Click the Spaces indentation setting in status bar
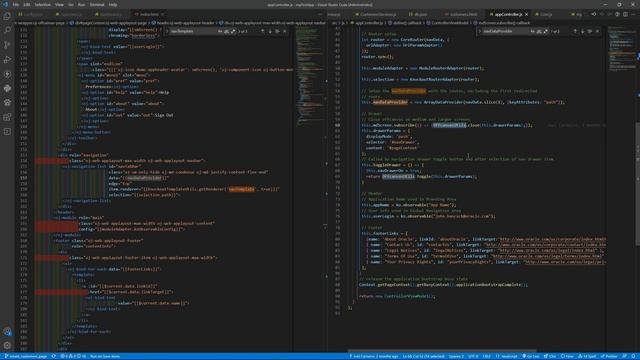 456,356
